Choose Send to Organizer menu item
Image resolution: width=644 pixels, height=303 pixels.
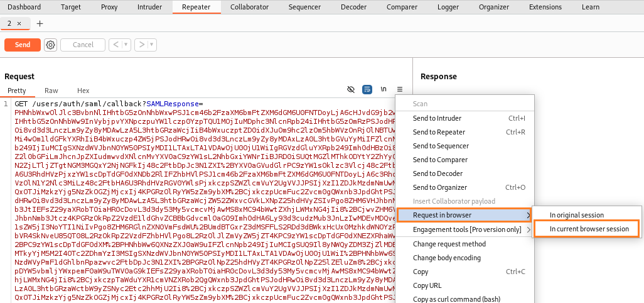click(464, 187)
